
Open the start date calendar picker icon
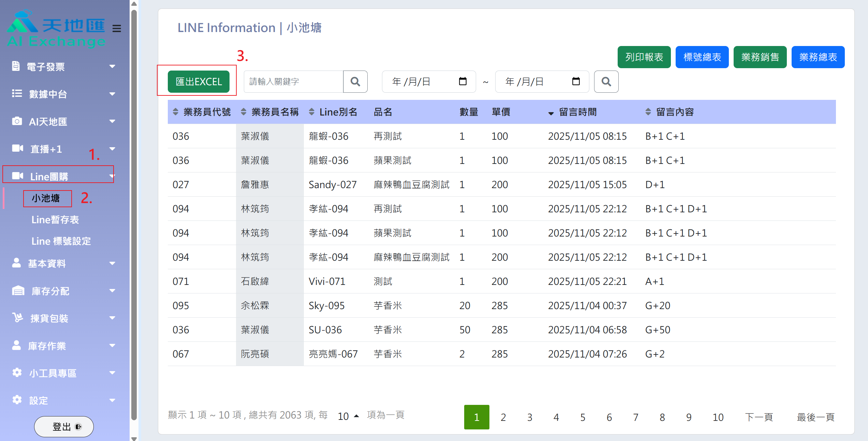pyautogui.click(x=462, y=81)
